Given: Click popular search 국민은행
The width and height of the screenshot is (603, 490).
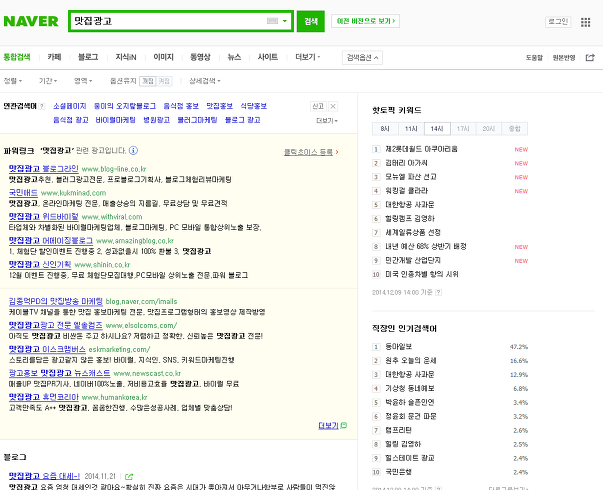Looking at the screenshot, I should pos(398,472).
